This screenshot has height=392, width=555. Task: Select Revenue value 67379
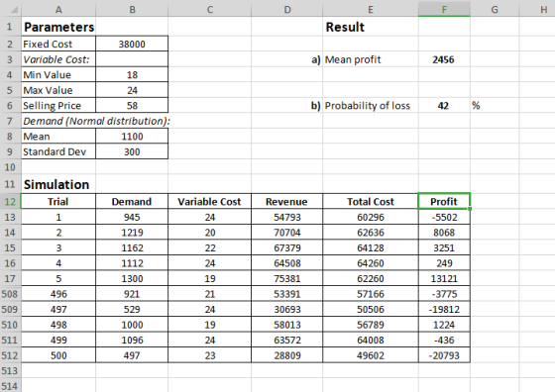[x=287, y=247]
